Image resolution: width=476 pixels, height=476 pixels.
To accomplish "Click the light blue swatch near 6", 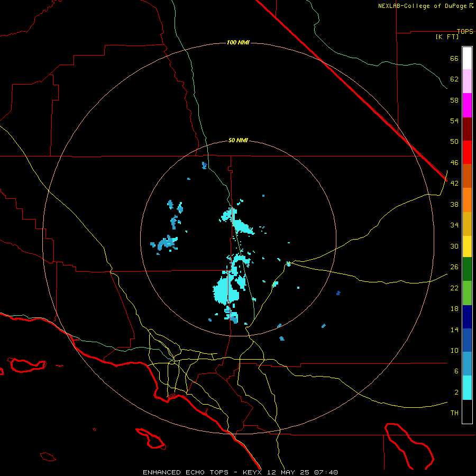I will (467, 363).
